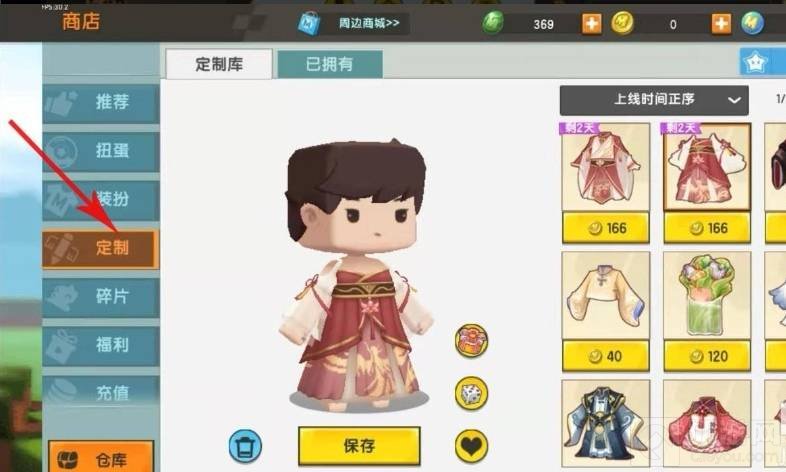Click the 保存 save button
The image size is (786, 472).
[x=359, y=446]
